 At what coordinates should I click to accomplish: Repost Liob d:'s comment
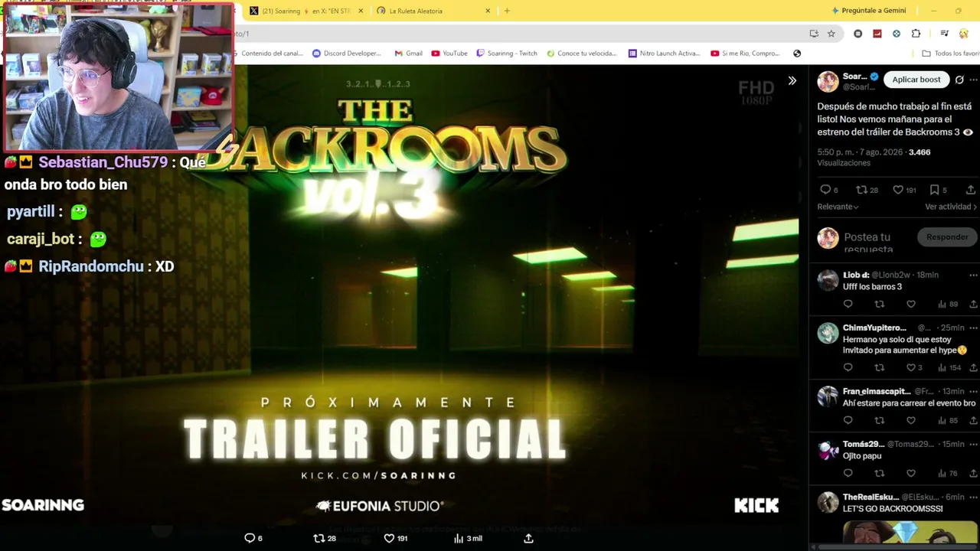[880, 305]
